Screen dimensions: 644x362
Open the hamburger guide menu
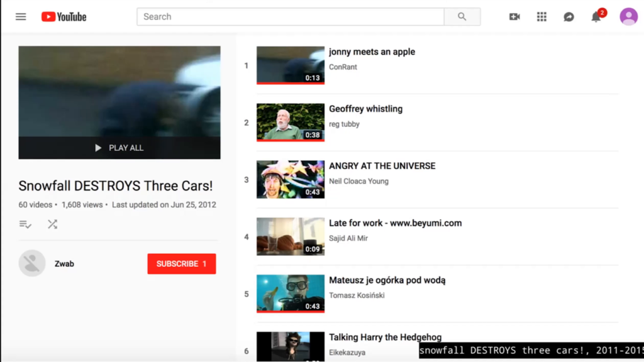point(21,17)
